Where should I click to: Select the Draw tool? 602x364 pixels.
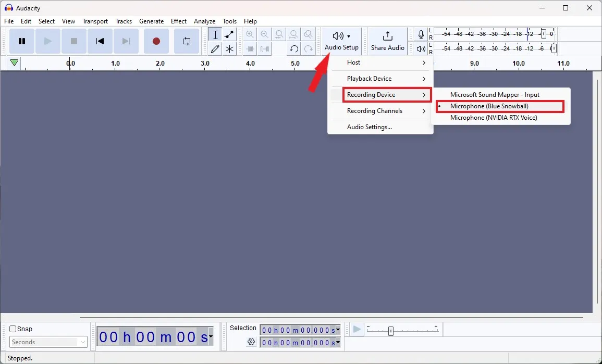click(x=215, y=49)
